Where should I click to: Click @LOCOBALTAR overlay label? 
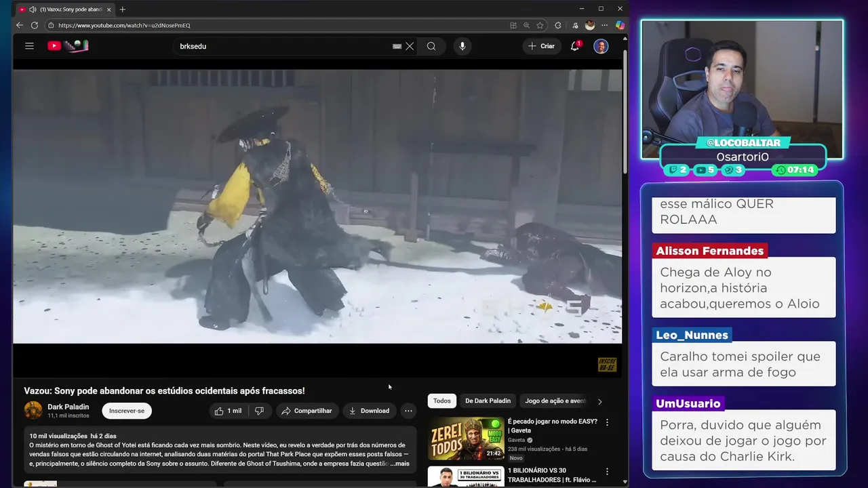tap(743, 143)
